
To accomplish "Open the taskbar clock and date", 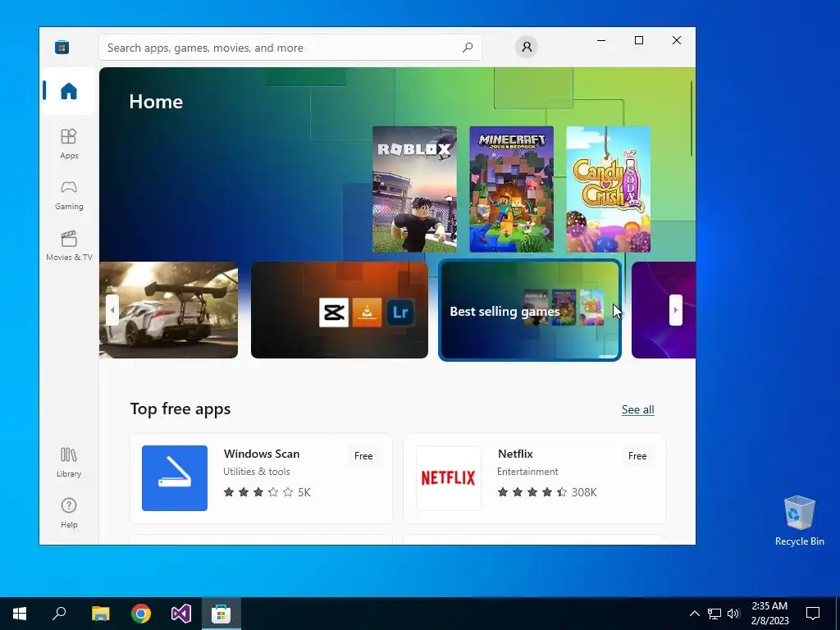I will pos(769,614).
